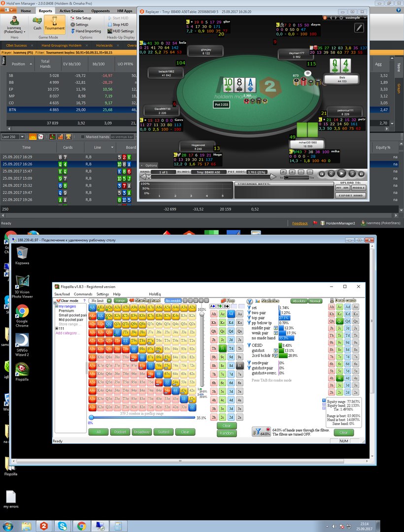404x532 pixels.
Task: Collapse the my ranges tree node
Action: pyautogui.click(x=57, y=306)
